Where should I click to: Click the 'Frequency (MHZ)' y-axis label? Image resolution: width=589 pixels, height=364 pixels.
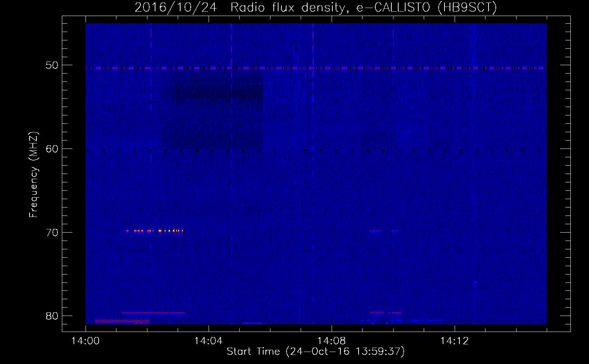click(x=33, y=175)
